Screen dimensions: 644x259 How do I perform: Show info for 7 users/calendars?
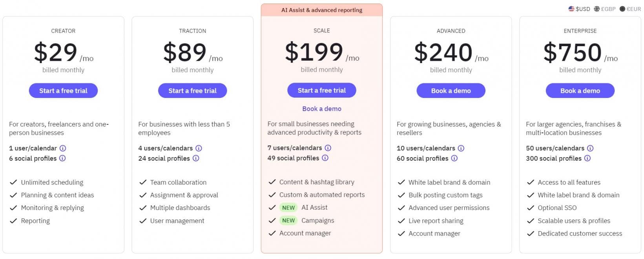point(328,148)
